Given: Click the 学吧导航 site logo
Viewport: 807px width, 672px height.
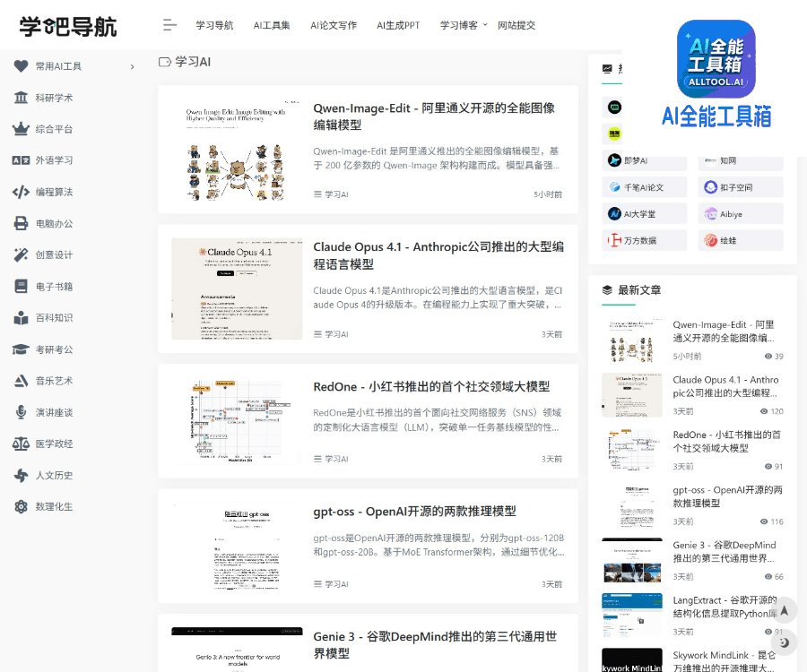Looking at the screenshot, I should (68, 26).
